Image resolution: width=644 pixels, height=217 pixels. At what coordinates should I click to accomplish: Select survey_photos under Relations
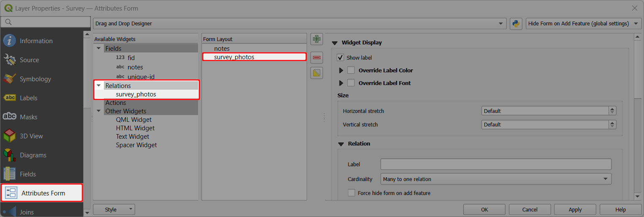pos(136,94)
